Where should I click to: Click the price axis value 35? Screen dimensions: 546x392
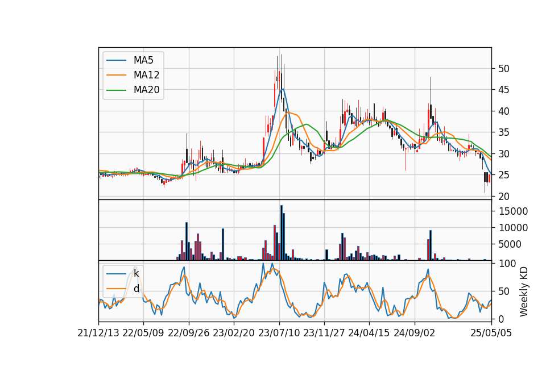tap(503, 132)
